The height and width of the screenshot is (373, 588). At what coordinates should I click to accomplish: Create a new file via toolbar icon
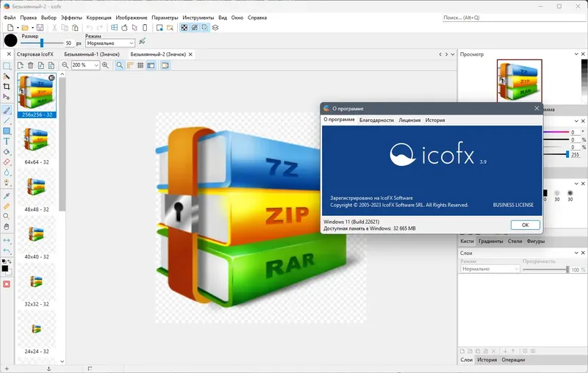click(x=10, y=28)
